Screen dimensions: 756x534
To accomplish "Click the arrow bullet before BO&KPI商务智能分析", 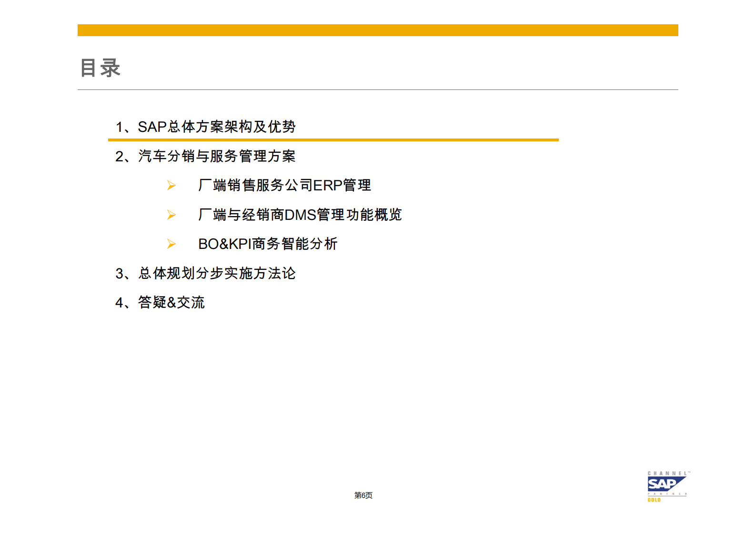I will [171, 244].
